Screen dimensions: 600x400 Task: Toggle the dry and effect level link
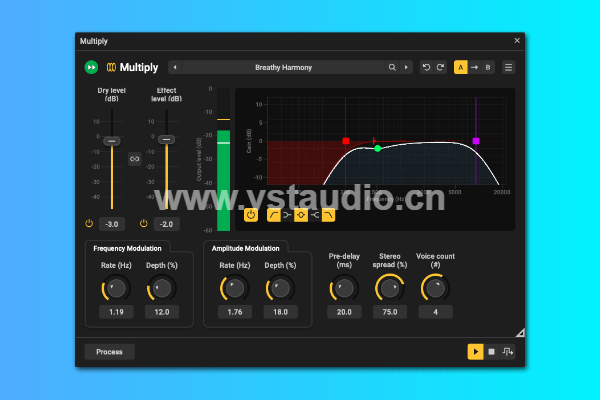tap(134, 159)
